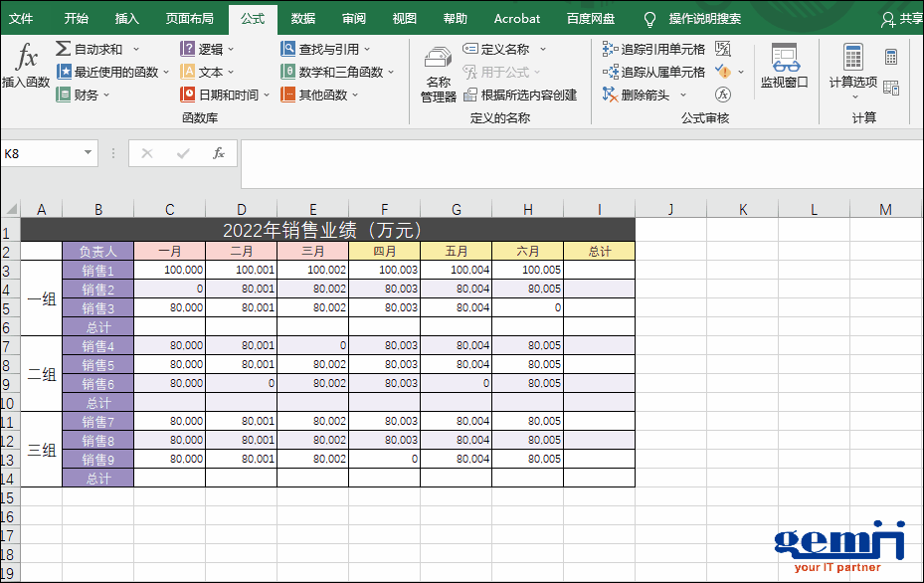Image resolution: width=924 pixels, height=583 pixels.
Task: Open the Watch Window (监视窗口)
Action: pos(785,66)
